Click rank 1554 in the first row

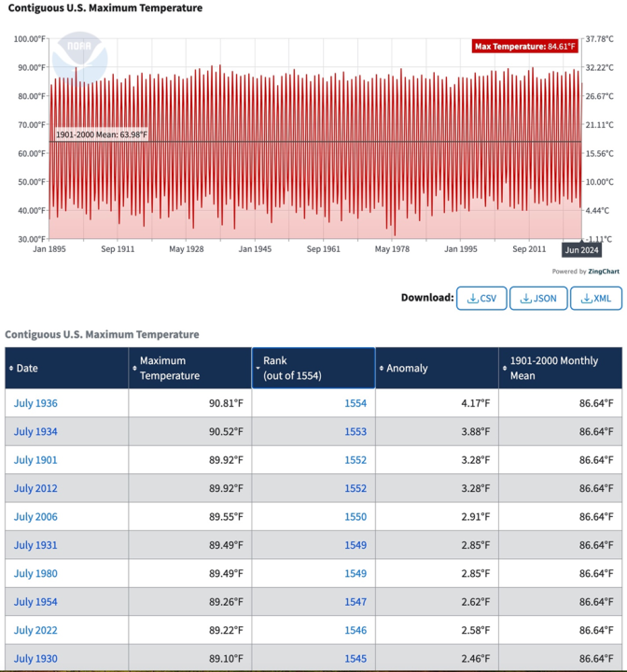355,403
